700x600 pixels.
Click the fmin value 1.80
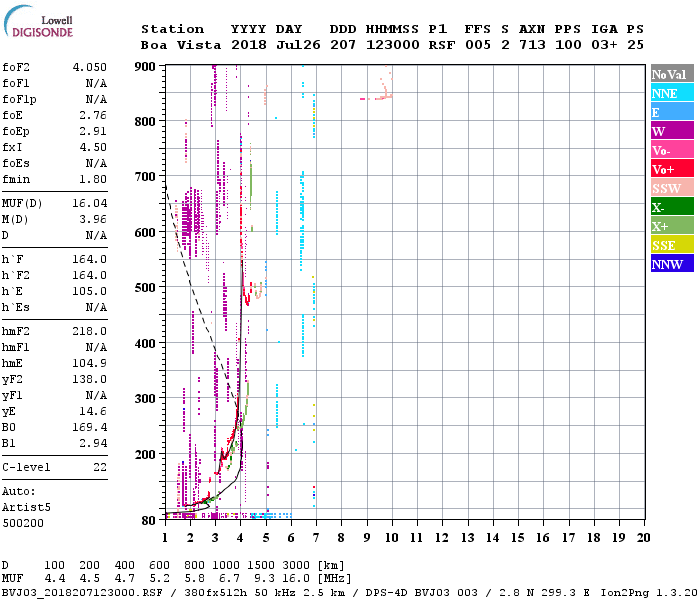coord(93,179)
